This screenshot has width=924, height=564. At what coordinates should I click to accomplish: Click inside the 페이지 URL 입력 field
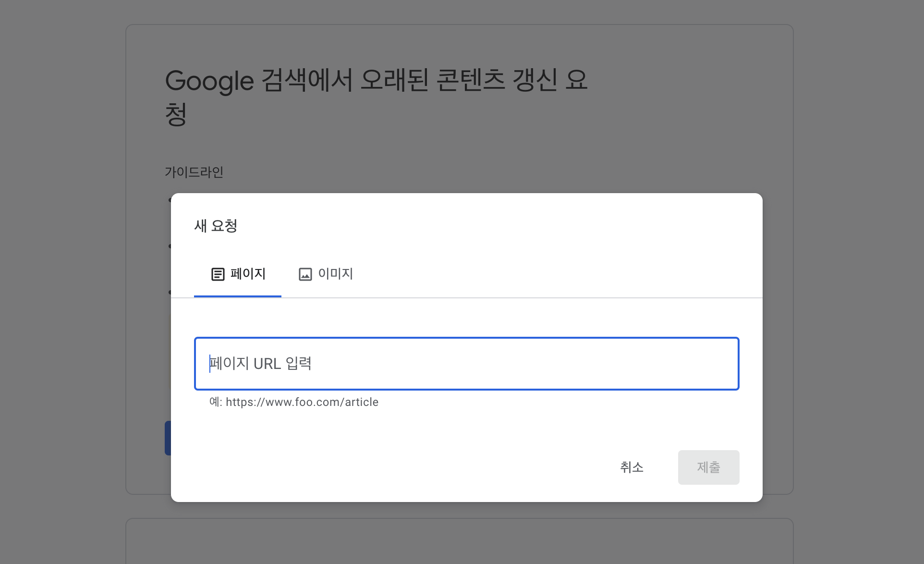[x=466, y=364]
